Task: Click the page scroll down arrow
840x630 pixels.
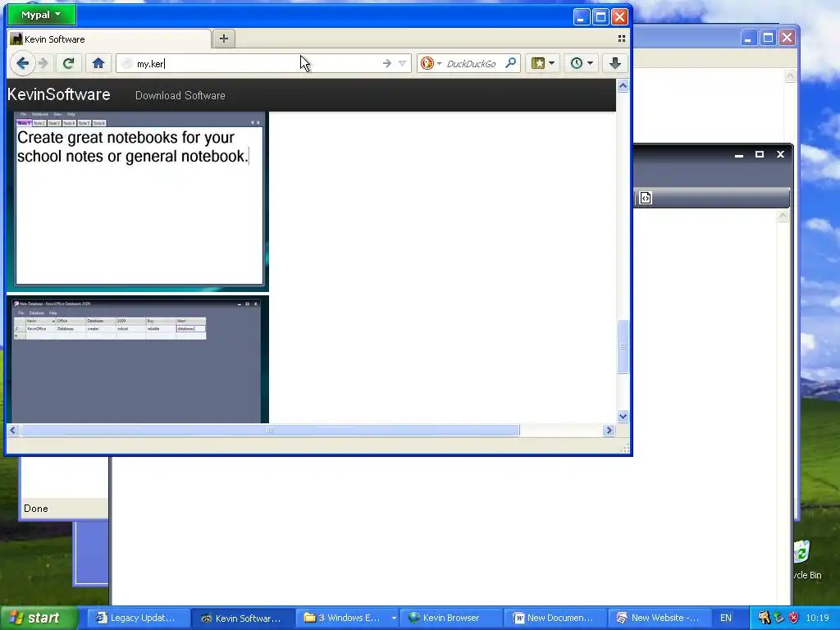Action: (x=623, y=416)
